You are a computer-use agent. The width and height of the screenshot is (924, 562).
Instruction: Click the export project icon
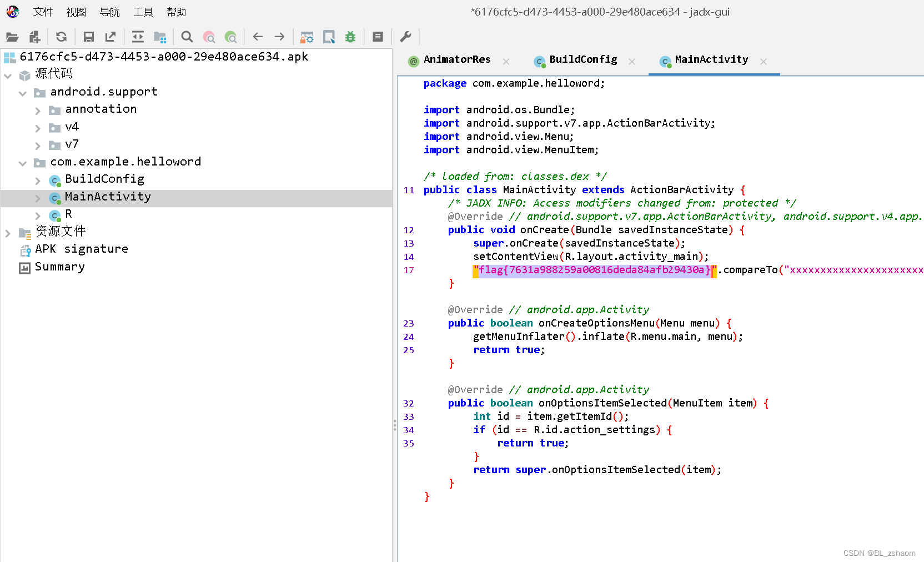click(x=111, y=37)
